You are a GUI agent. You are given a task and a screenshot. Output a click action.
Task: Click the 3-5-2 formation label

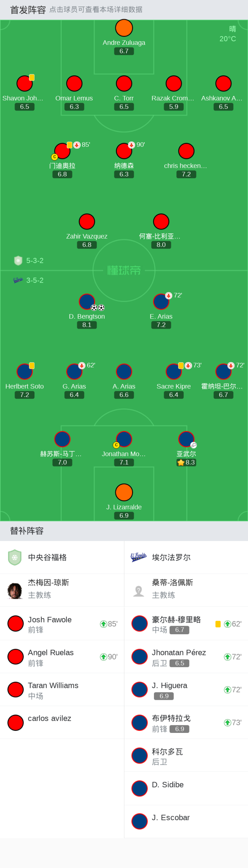[x=35, y=280]
